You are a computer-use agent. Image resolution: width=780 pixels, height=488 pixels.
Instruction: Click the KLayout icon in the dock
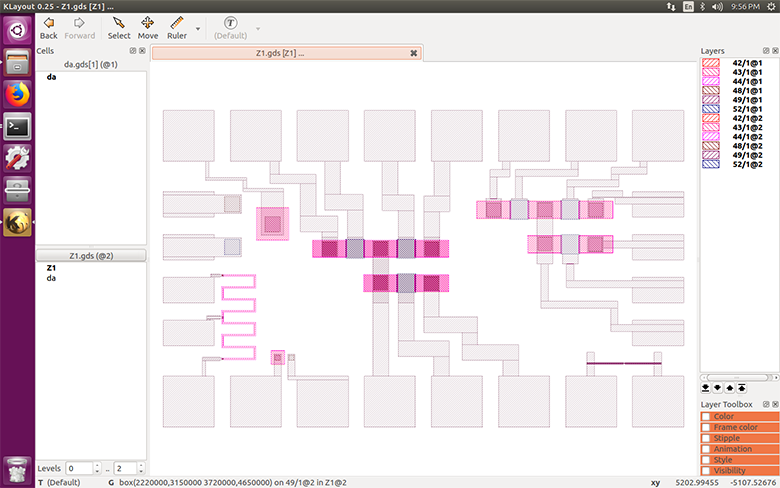click(17, 222)
